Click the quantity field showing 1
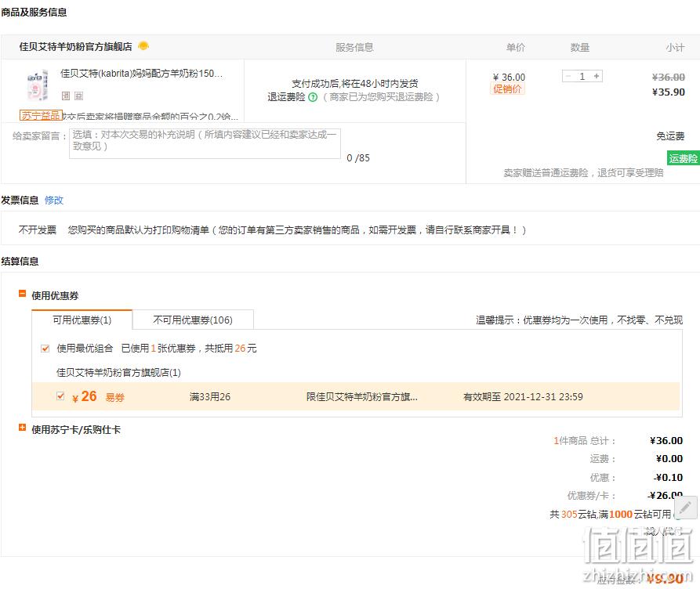This screenshot has height=589, width=700. (582, 76)
